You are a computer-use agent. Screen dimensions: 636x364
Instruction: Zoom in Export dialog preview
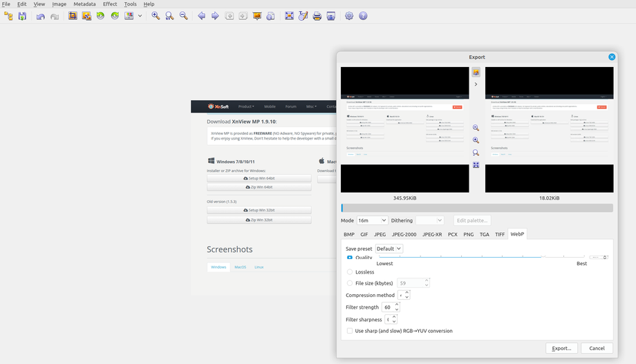[476, 140]
